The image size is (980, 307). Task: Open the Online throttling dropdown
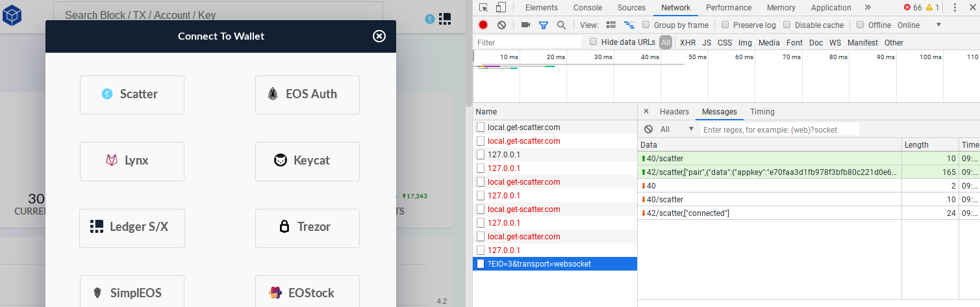[x=920, y=25]
